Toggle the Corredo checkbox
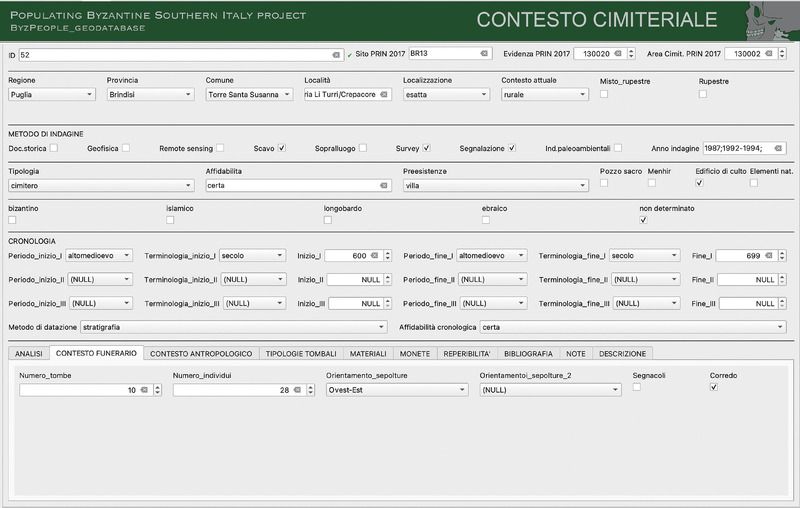This screenshot has height=508, width=800. 713,387
